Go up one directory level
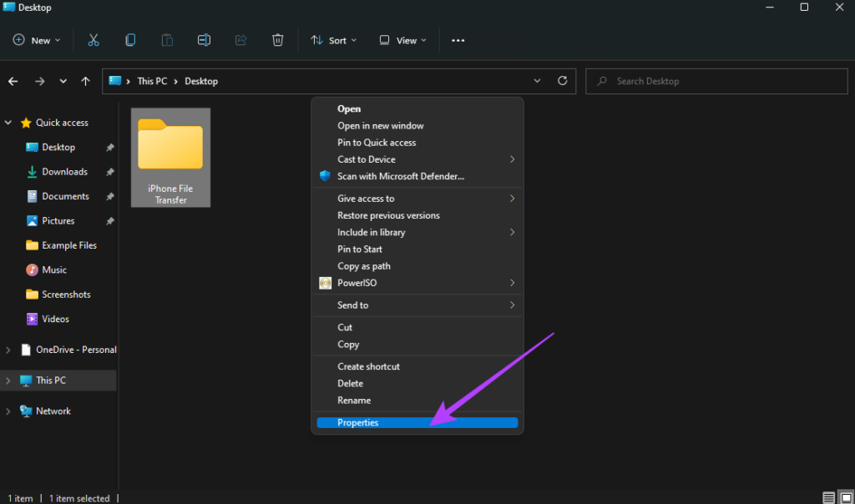 click(x=85, y=81)
